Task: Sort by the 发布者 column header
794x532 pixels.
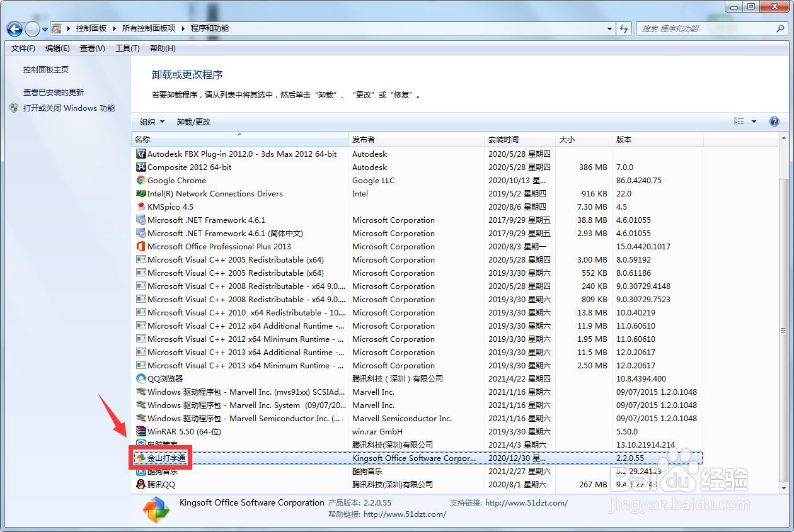Action: click(x=416, y=140)
